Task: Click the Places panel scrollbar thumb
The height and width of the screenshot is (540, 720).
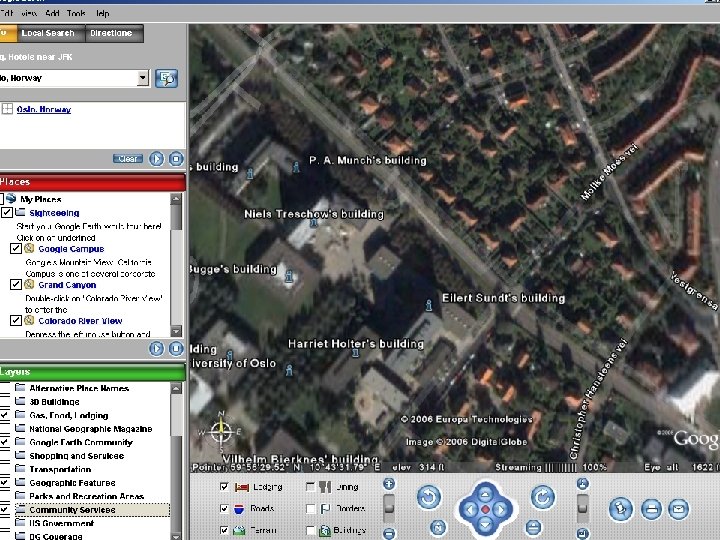Action: click(x=176, y=217)
